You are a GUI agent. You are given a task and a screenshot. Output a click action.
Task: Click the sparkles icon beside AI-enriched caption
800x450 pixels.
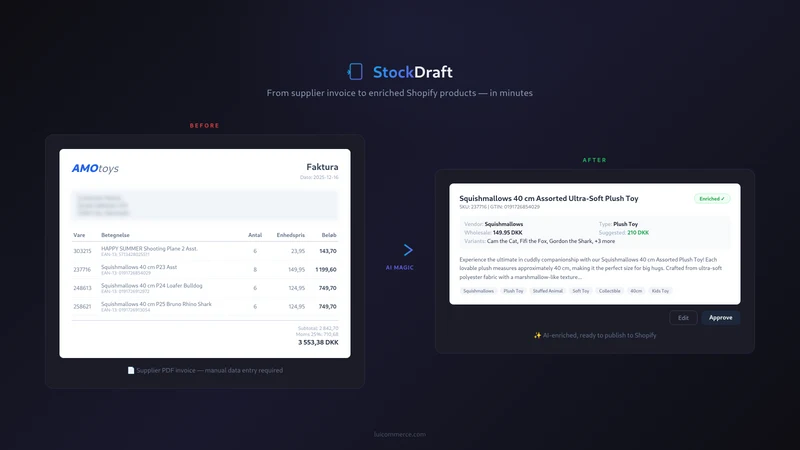pyautogui.click(x=537, y=335)
